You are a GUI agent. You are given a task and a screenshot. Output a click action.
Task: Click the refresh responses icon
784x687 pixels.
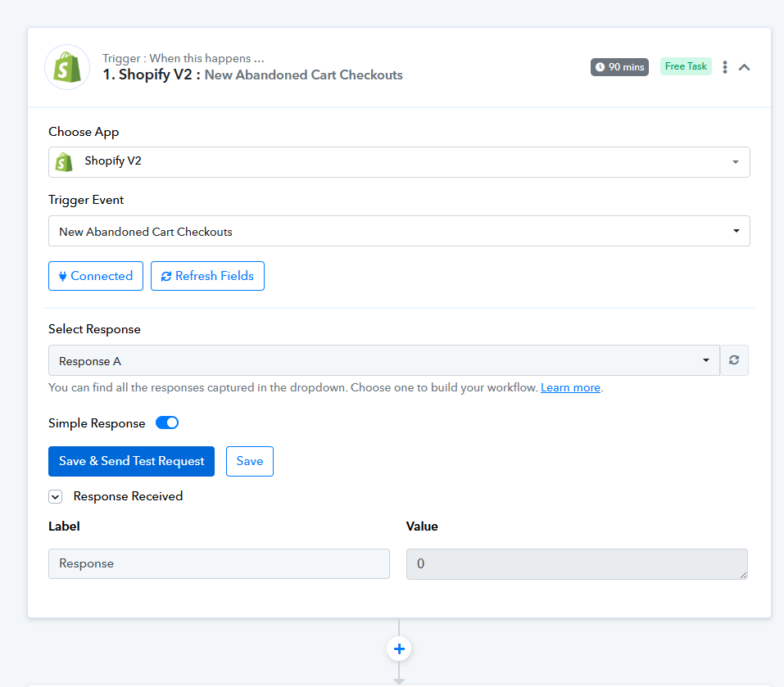tap(734, 360)
